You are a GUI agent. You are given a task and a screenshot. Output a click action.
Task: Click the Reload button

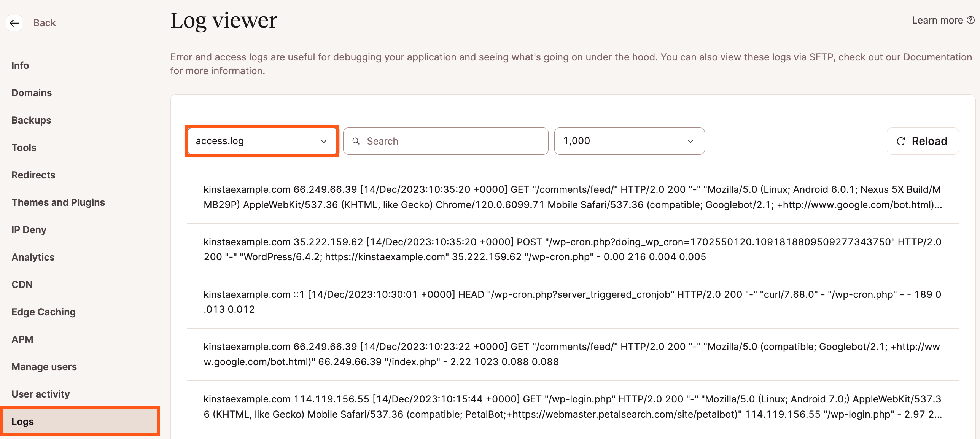tap(922, 140)
